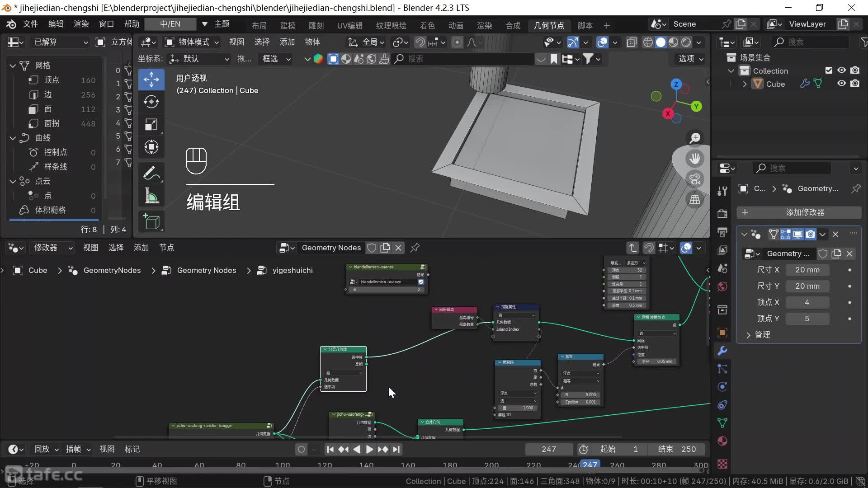The width and height of the screenshot is (868, 488).
Task: Select the Move tool in viewport toolbar
Action: [151, 80]
